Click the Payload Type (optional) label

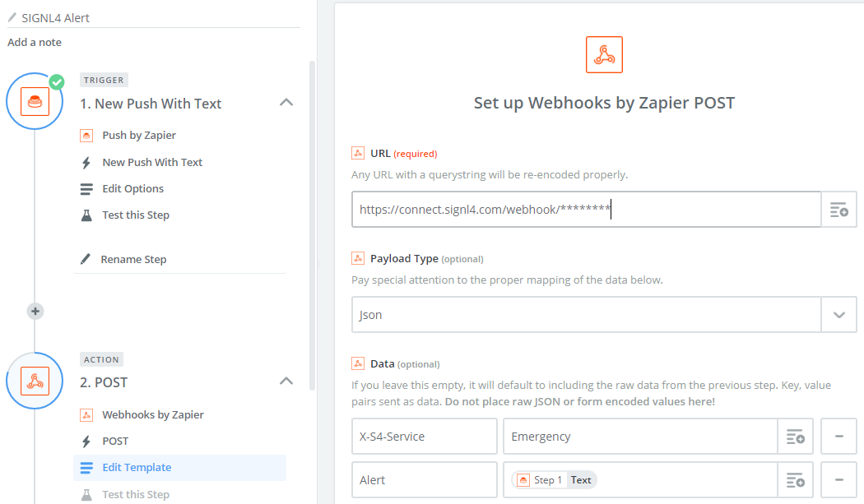pos(427,258)
